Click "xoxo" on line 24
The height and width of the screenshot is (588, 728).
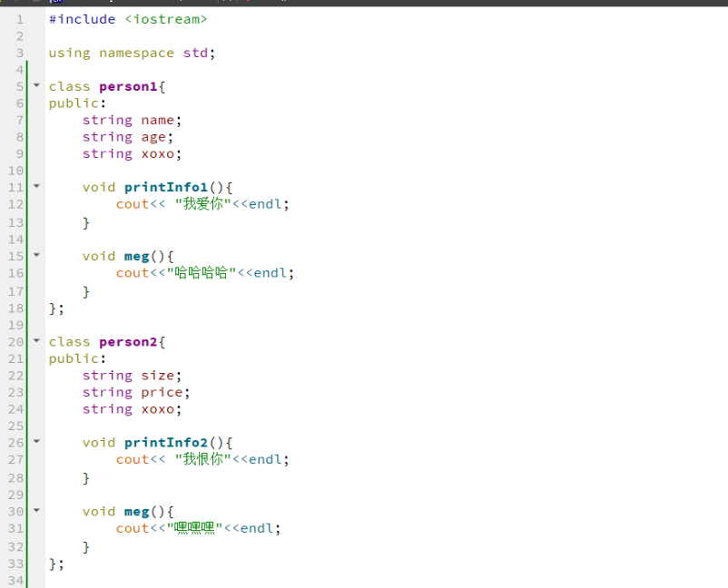tap(158, 409)
